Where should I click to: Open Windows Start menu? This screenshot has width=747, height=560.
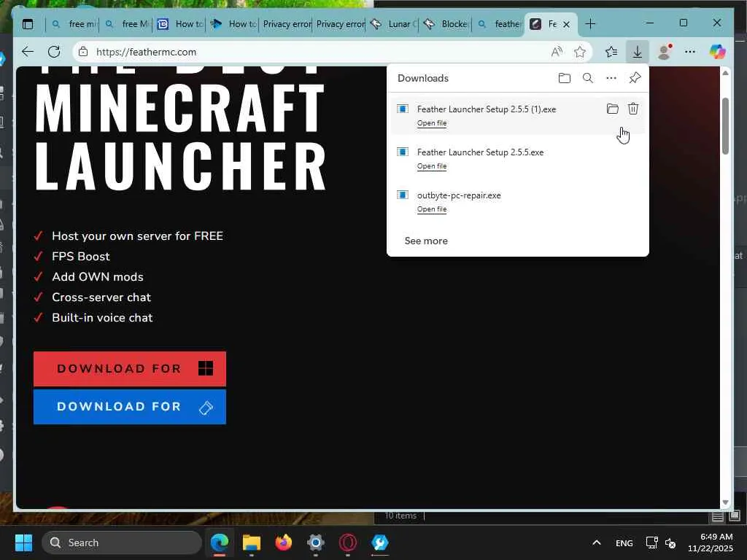23,542
